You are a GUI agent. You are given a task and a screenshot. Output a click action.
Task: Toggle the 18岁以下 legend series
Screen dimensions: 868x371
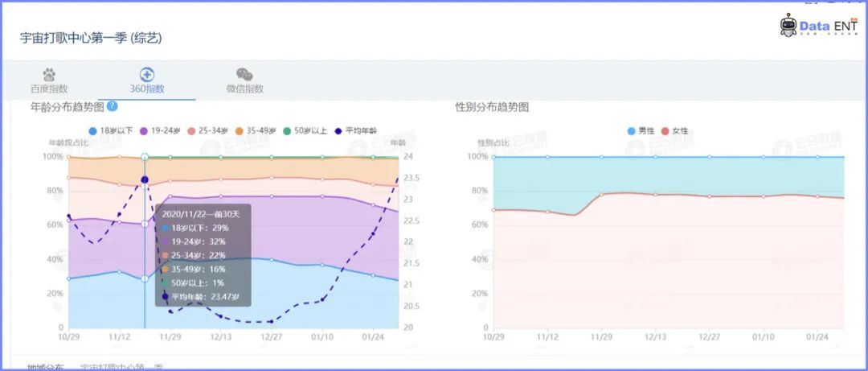pos(110,131)
